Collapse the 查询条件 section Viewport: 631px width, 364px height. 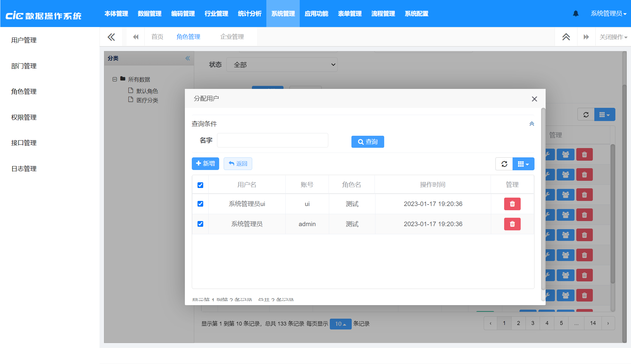click(x=531, y=124)
